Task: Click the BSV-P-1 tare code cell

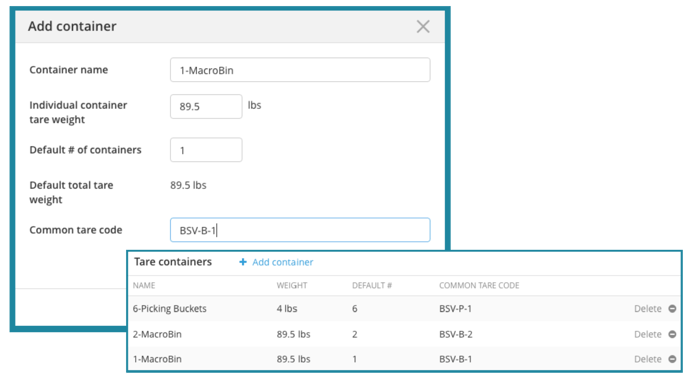Action: [455, 309]
